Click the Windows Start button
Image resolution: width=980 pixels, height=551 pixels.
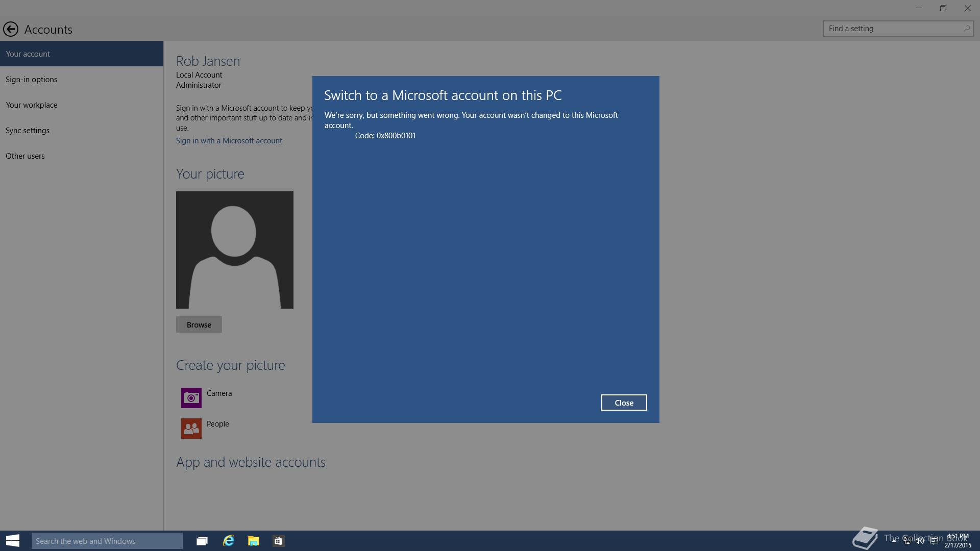13,541
